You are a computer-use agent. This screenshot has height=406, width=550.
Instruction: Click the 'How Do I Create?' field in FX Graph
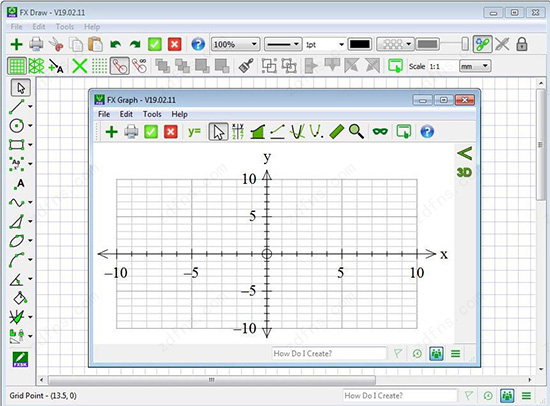pyautogui.click(x=329, y=353)
